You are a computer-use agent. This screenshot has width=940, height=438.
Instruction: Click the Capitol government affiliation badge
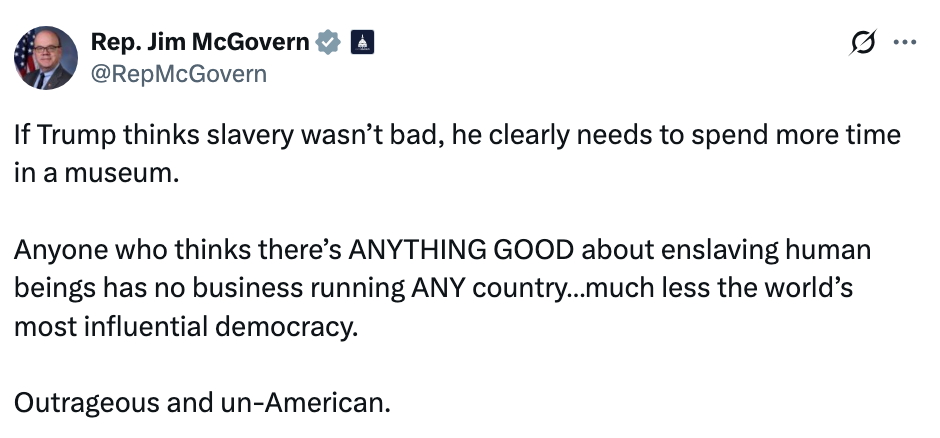pyautogui.click(x=362, y=42)
